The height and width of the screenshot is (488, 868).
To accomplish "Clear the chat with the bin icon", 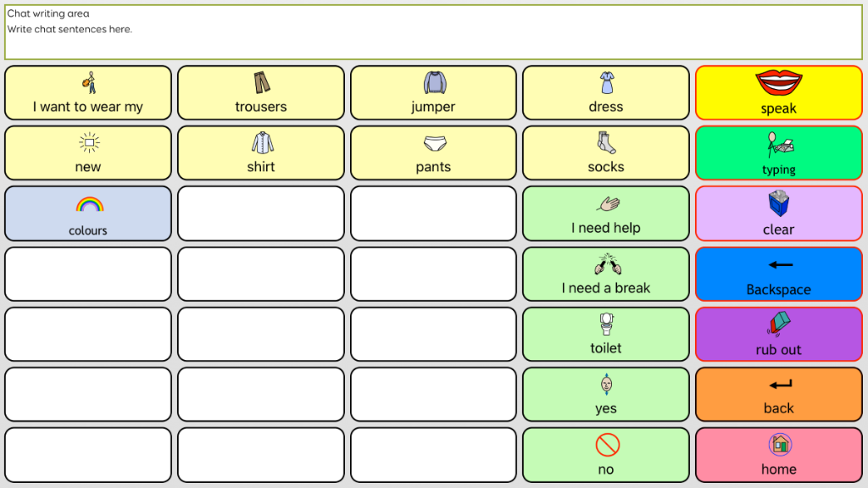I will [x=778, y=213].
